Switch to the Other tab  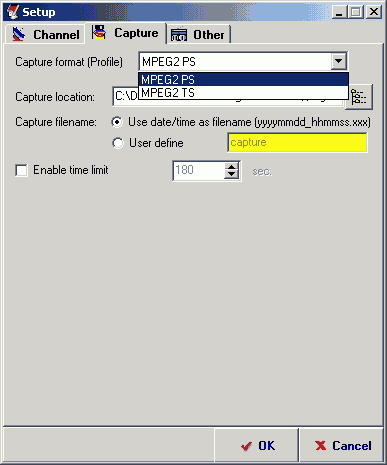pyautogui.click(x=198, y=35)
